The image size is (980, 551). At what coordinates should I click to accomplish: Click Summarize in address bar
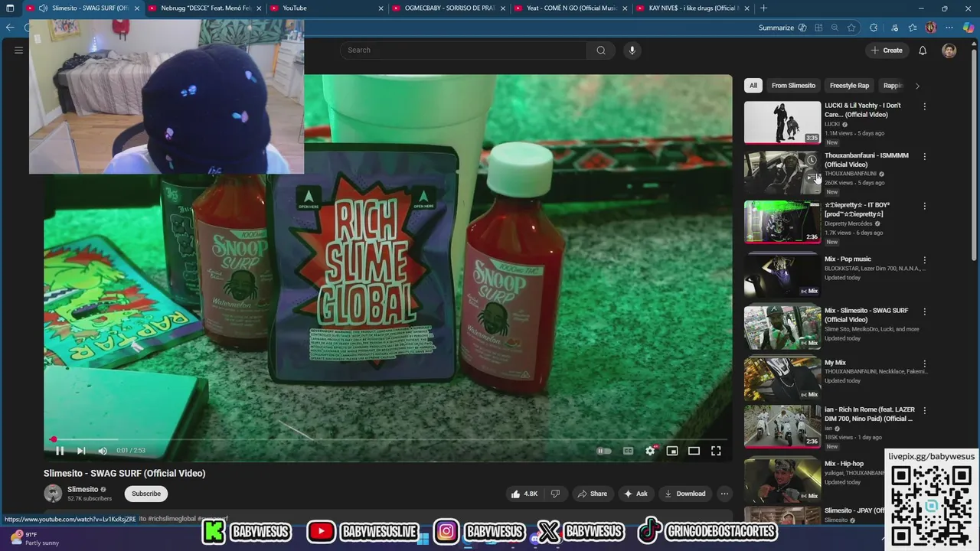pyautogui.click(x=782, y=28)
